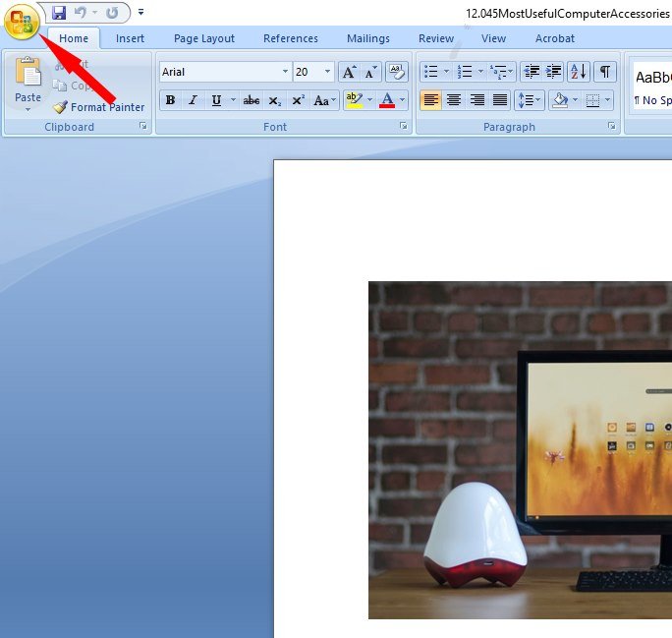The width and height of the screenshot is (672, 638).
Task: Click the No Spacing style button
Action: [652, 87]
